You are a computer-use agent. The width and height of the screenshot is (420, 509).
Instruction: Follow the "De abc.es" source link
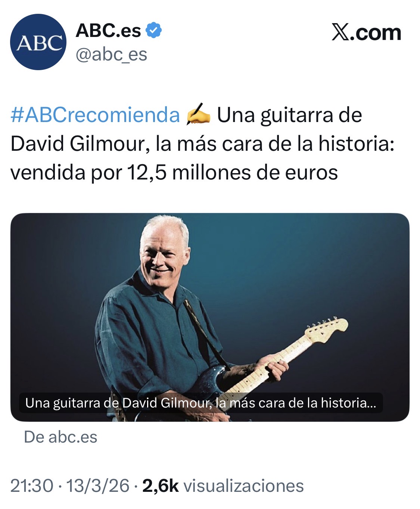pyautogui.click(x=60, y=437)
